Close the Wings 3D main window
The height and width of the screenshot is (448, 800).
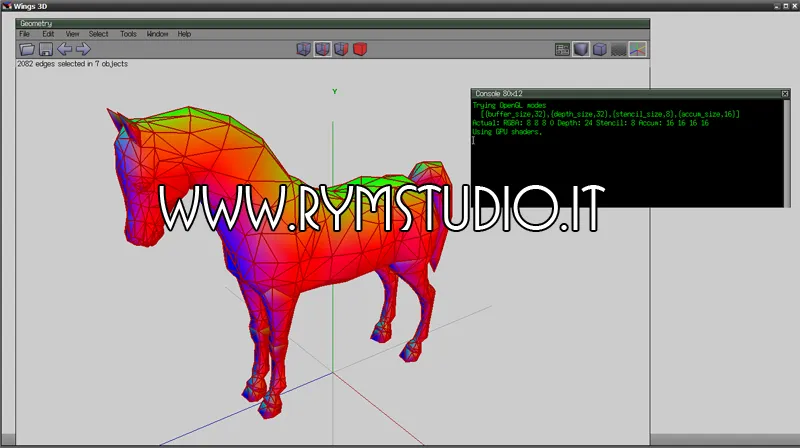point(794,6)
